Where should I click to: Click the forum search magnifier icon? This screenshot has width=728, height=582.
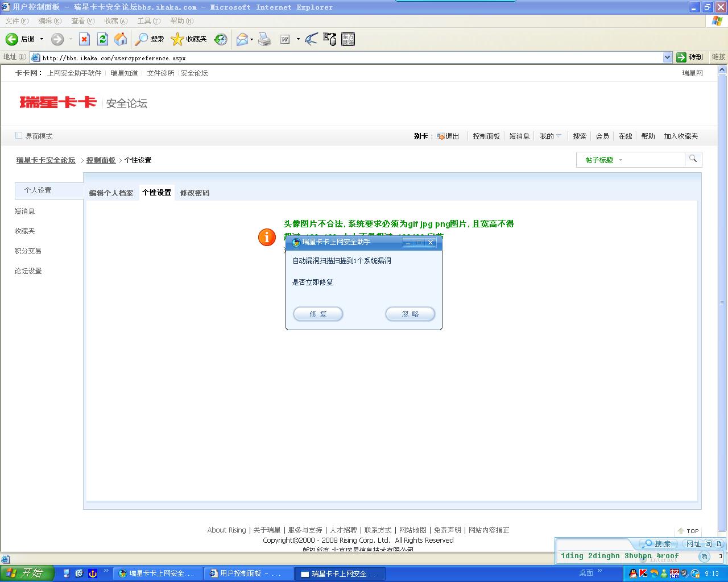693,159
